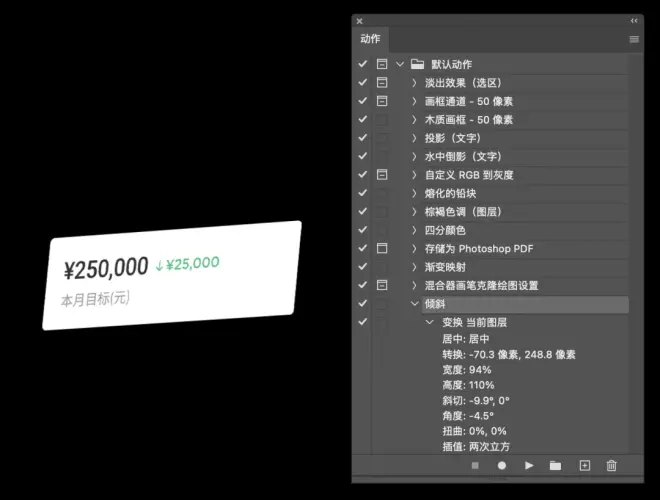The height and width of the screenshot is (500, 660).
Task: Create a new action plus icon
Action: [x=585, y=465]
